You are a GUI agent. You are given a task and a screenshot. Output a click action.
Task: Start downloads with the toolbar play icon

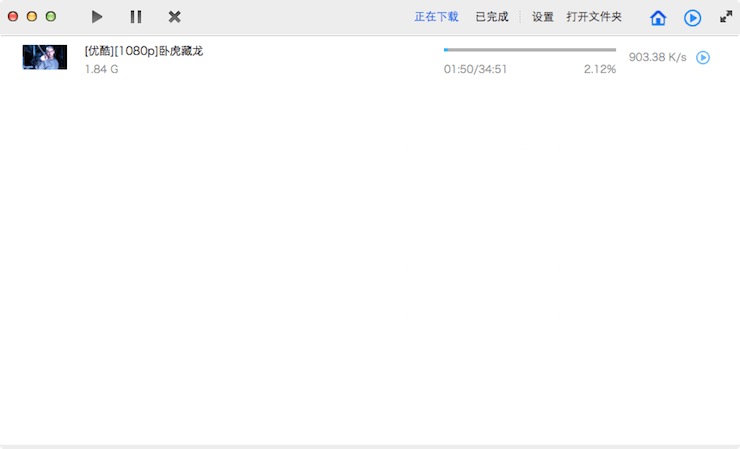click(x=97, y=17)
